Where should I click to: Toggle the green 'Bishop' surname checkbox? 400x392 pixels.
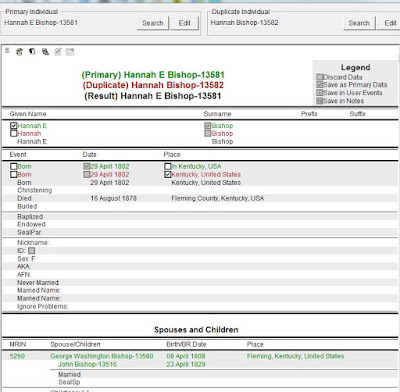click(x=208, y=126)
